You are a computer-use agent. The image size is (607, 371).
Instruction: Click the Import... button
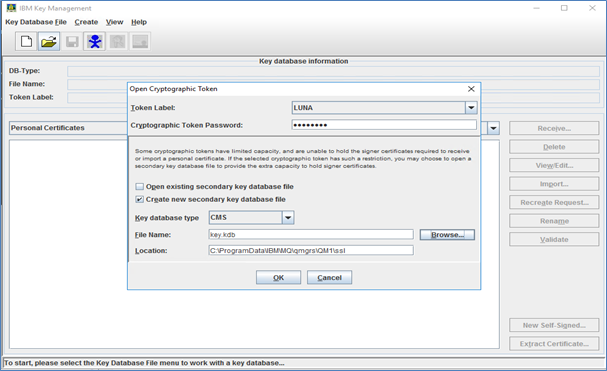(x=554, y=184)
